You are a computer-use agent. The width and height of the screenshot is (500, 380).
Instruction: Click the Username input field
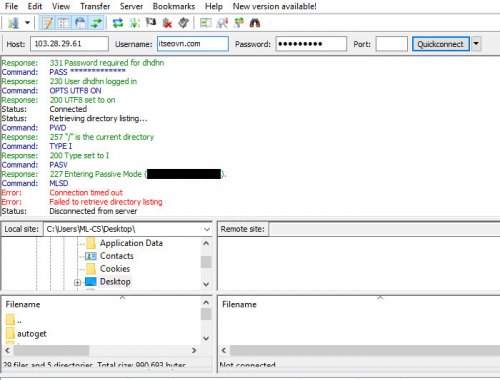pyautogui.click(x=193, y=44)
